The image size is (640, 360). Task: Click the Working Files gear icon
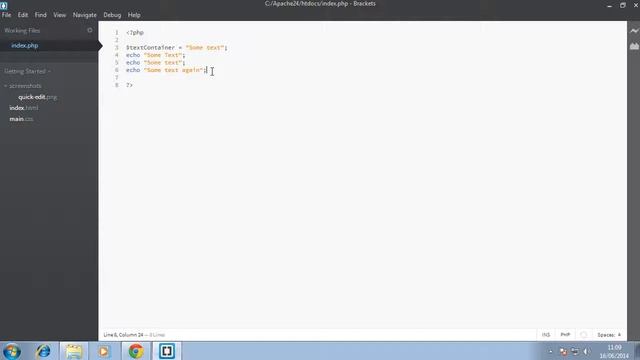[90, 30]
